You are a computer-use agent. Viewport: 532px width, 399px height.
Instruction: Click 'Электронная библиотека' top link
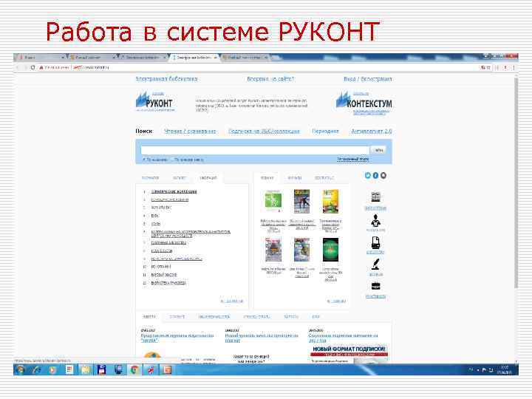pyautogui.click(x=166, y=79)
